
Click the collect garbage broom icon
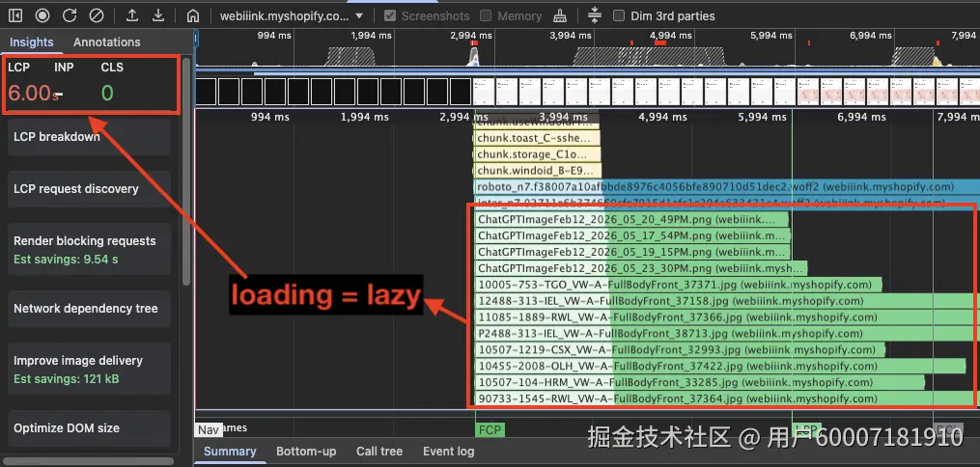561,15
